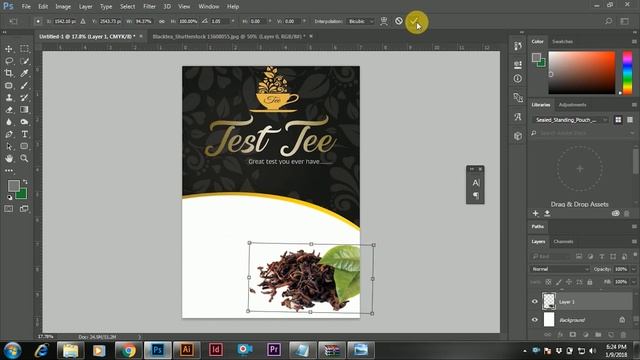640x360 pixels.
Task: Toggle lock all on layers
Action: (590, 282)
